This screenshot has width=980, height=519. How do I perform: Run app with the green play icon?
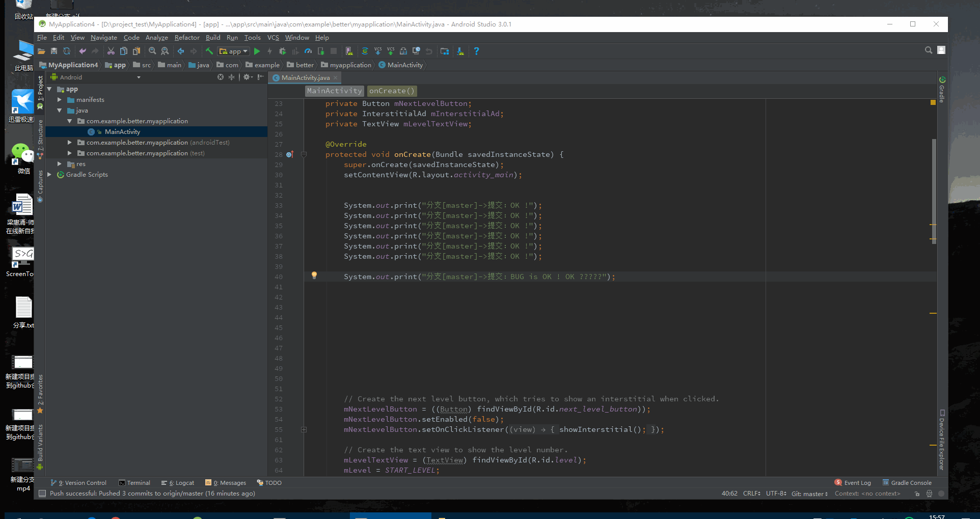click(257, 51)
